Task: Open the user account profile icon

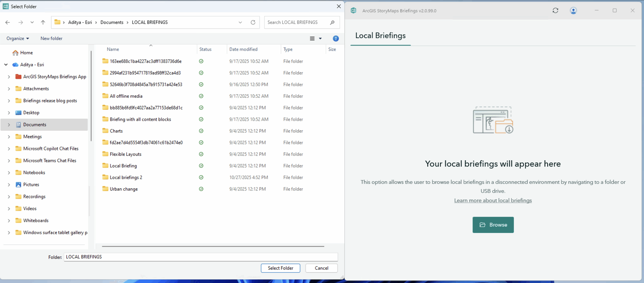Action: coord(573,11)
